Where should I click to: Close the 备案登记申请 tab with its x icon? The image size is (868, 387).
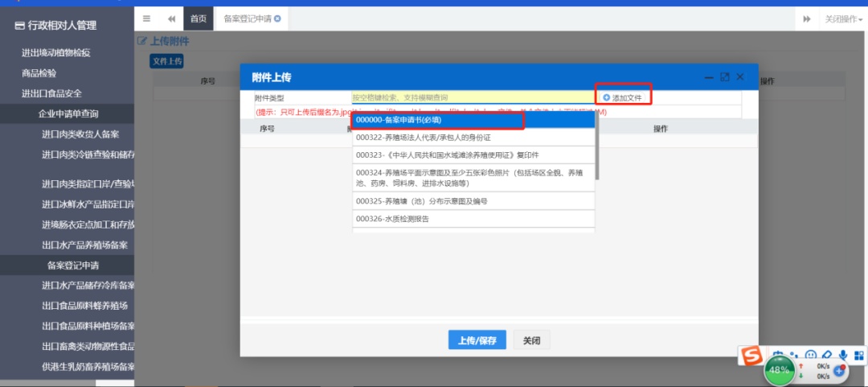277,19
